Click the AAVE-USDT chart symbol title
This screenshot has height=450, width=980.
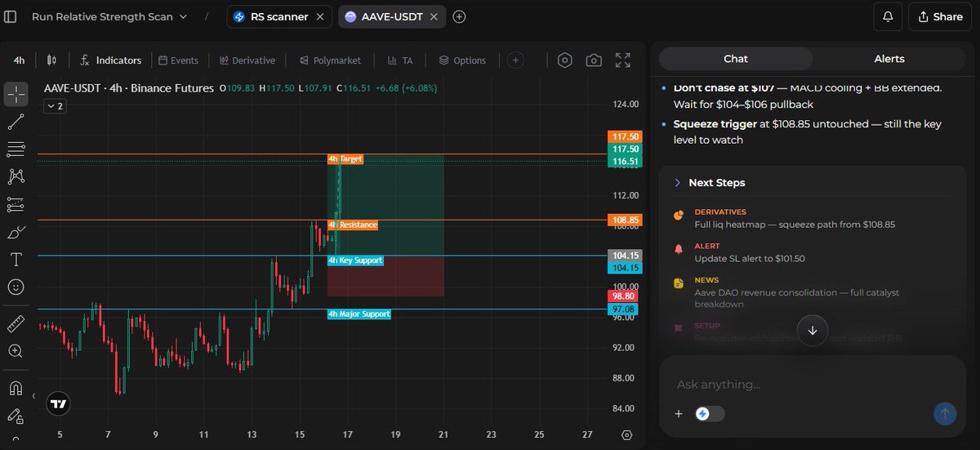point(128,88)
